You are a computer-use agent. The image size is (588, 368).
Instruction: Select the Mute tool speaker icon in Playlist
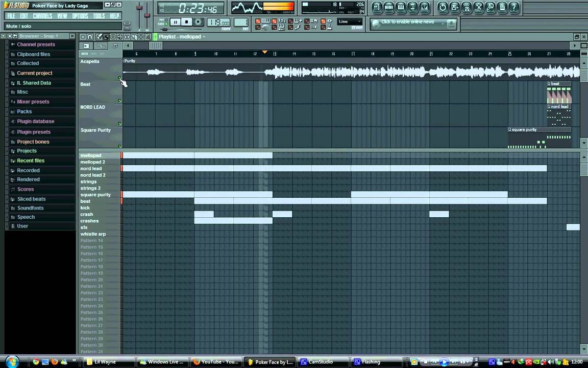coord(120,37)
